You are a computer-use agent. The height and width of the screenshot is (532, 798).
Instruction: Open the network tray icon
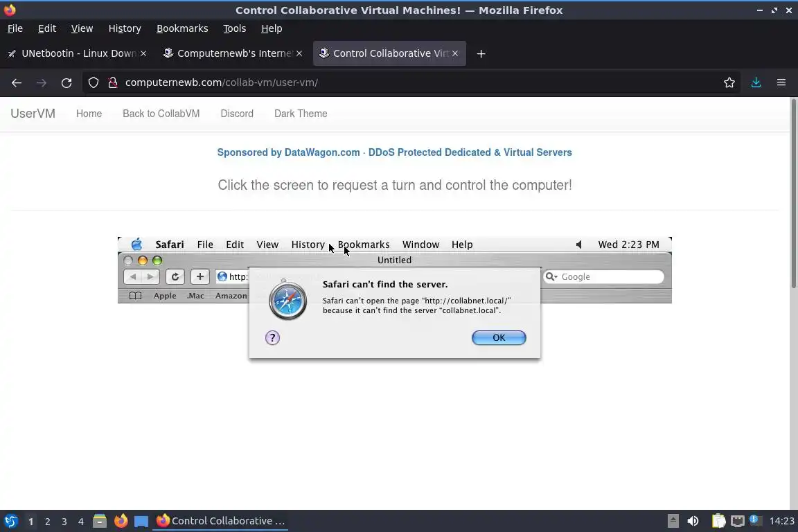click(738, 521)
